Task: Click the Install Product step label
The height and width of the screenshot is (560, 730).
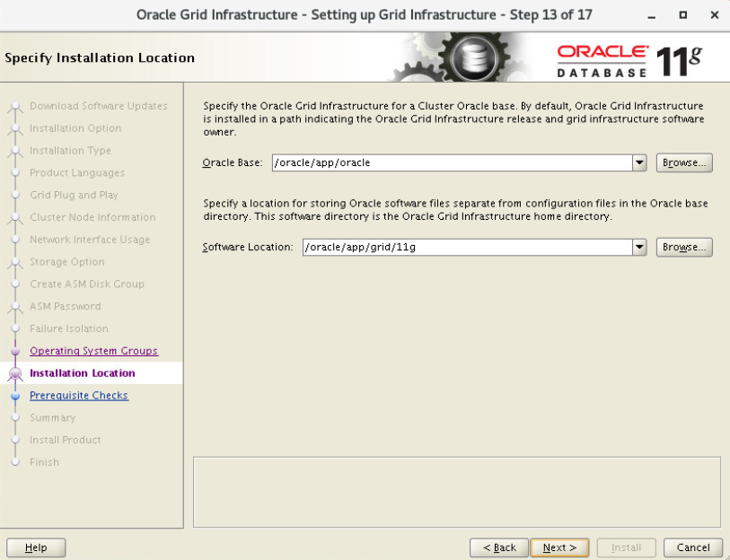Action: coord(66,440)
